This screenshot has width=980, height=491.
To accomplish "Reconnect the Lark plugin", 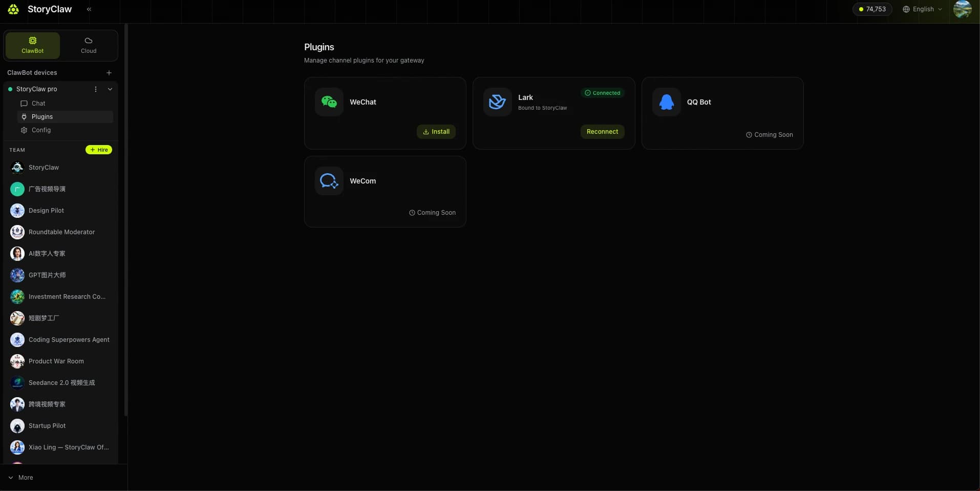I will [x=602, y=132].
